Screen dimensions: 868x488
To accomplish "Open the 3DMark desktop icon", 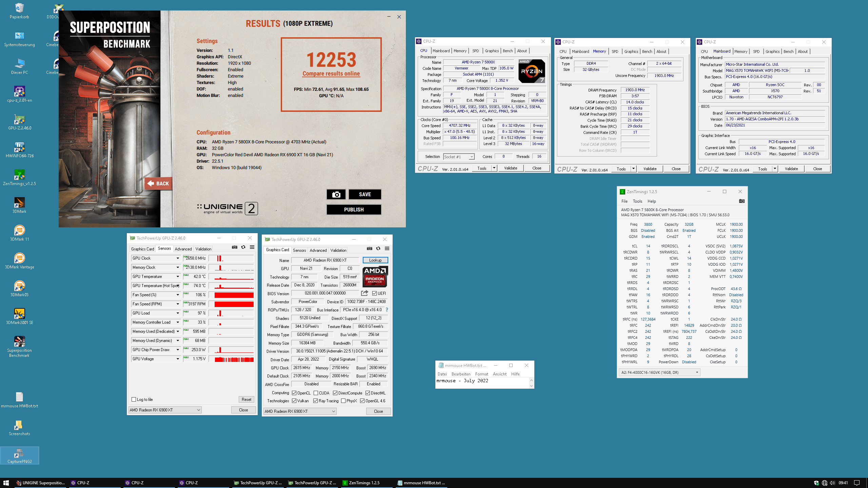I will coord(19,205).
